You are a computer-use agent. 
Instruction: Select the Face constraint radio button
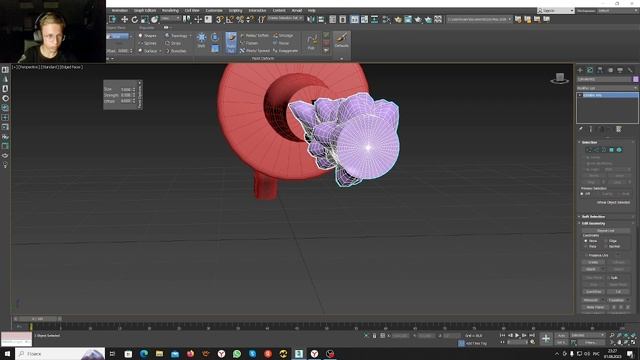click(586, 247)
